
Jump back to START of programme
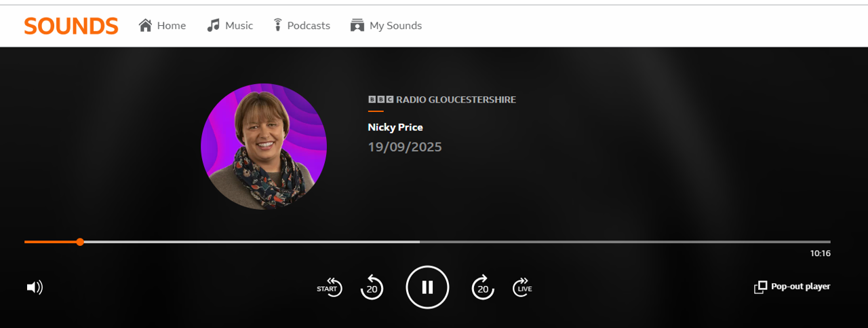click(x=330, y=287)
